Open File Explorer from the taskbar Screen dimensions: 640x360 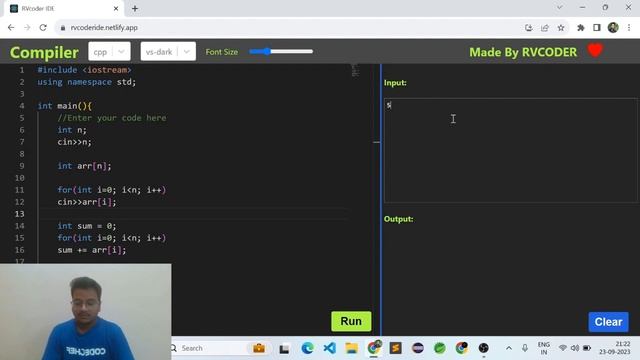point(351,348)
